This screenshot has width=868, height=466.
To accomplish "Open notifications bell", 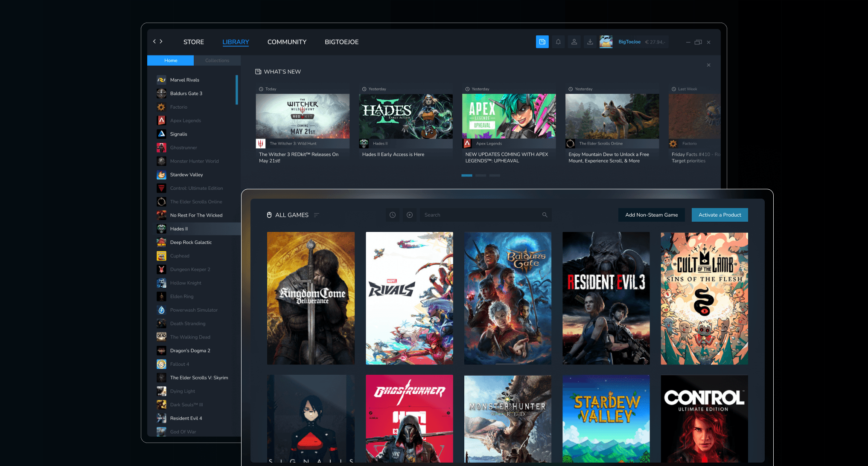I will pyautogui.click(x=558, y=42).
